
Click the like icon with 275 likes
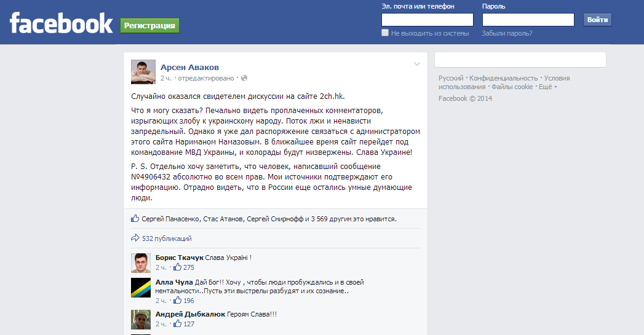point(177,267)
